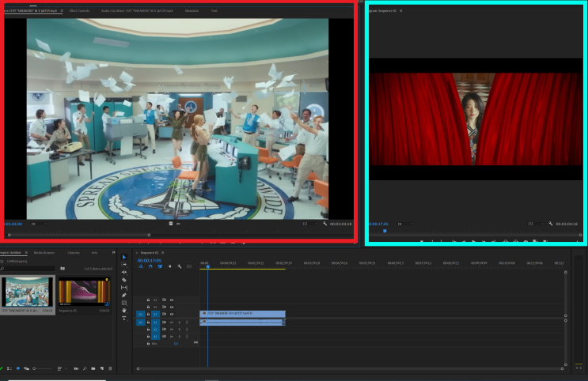
Task: Select the Rectangle tool
Action: 124,303
